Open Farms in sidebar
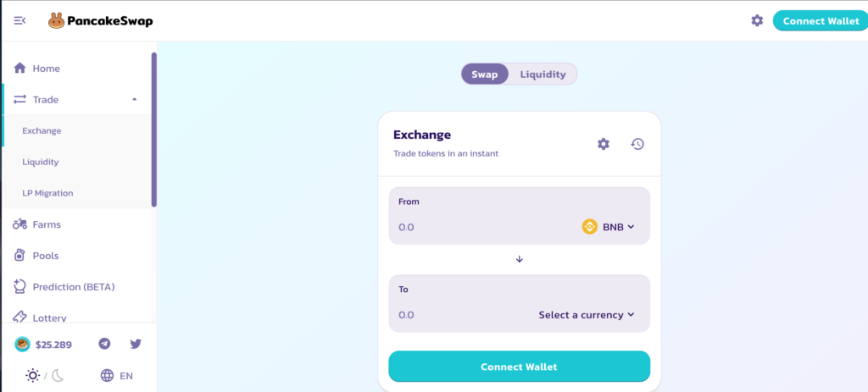The height and width of the screenshot is (392, 868). [47, 224]
